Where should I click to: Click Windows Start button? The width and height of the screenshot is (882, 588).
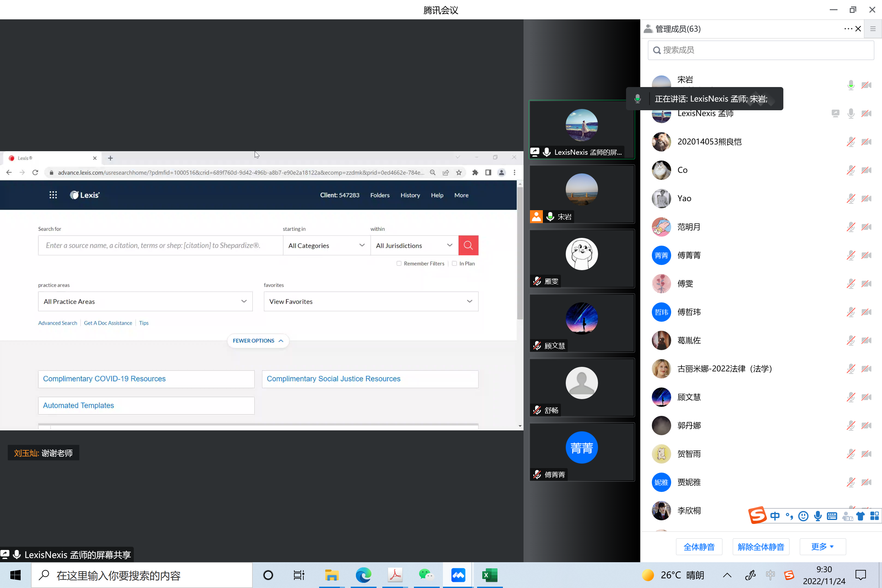15,575
